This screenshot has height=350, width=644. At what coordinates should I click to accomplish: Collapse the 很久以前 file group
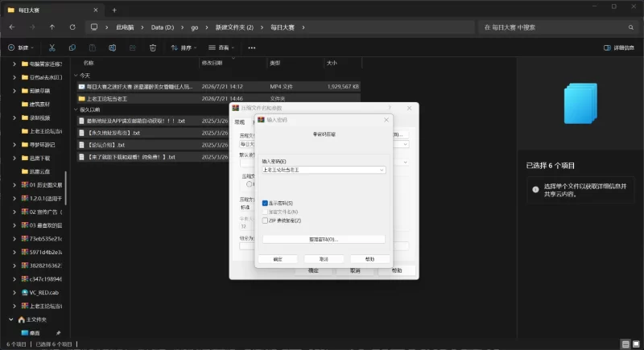pyautogui.click(x=76, y=109)
